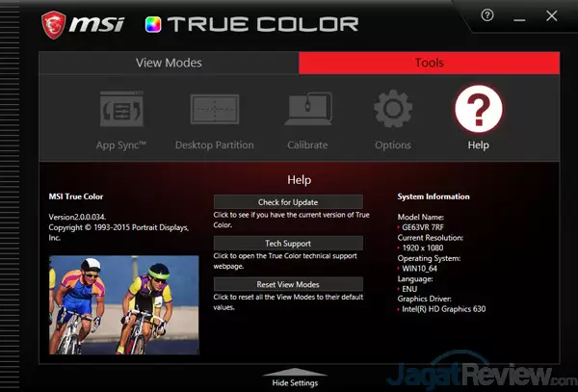Click the MSI dragon shield logo
The width and height of the screenshot is (578, 392).
(x=53, y=25)
